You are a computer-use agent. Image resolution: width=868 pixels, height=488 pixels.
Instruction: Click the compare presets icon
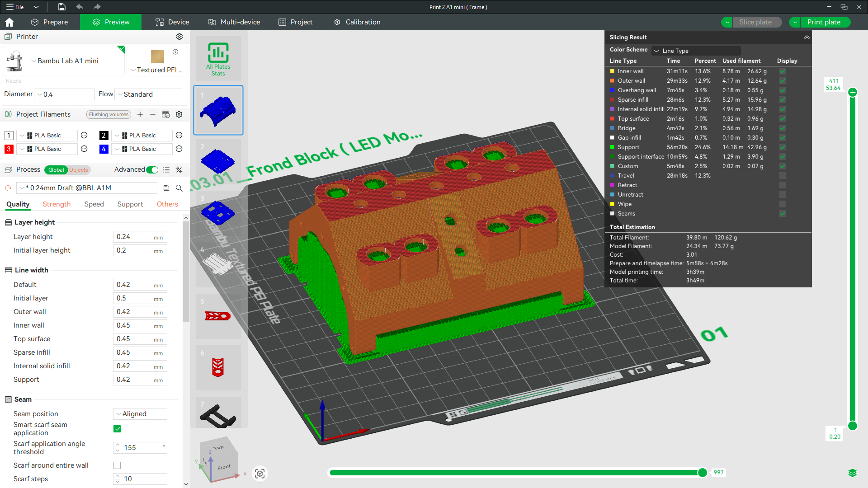[179, 170]
